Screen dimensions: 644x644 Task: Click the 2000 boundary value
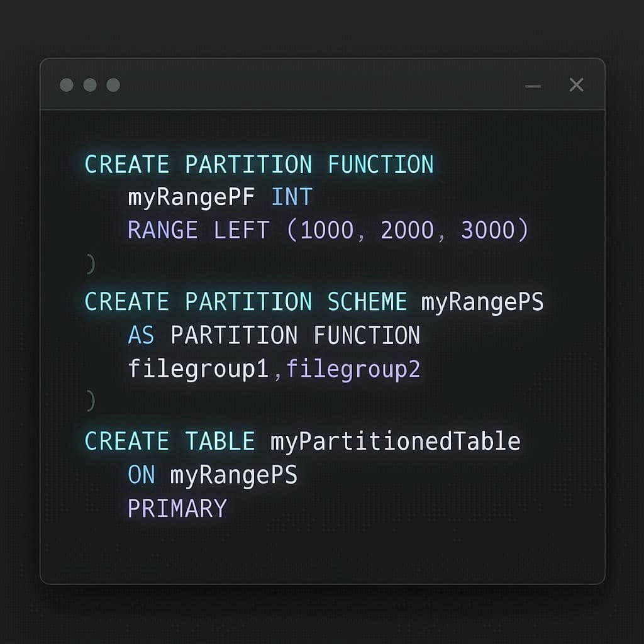tap(407, 231)
